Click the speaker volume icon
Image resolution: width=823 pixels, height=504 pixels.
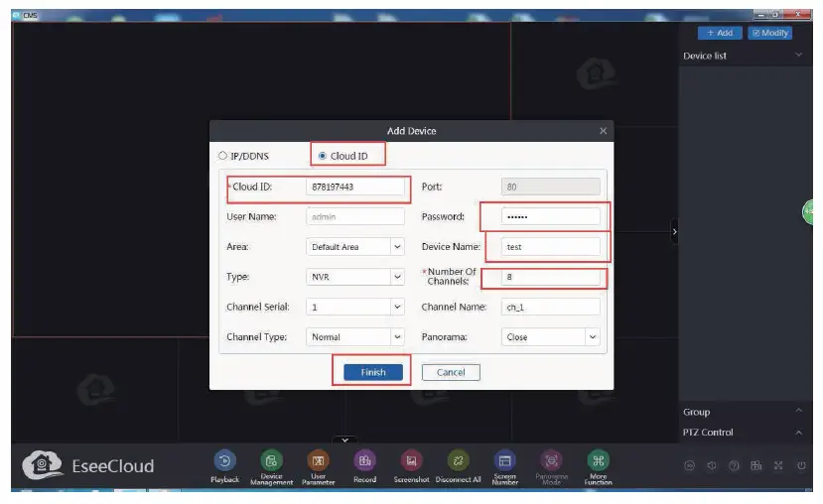(x=712, y=465)
